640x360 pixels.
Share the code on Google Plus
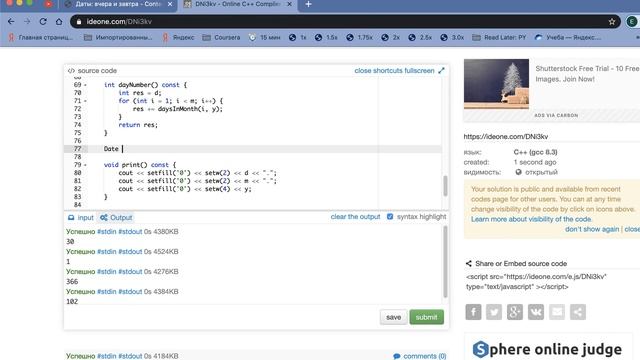(515, 312)
